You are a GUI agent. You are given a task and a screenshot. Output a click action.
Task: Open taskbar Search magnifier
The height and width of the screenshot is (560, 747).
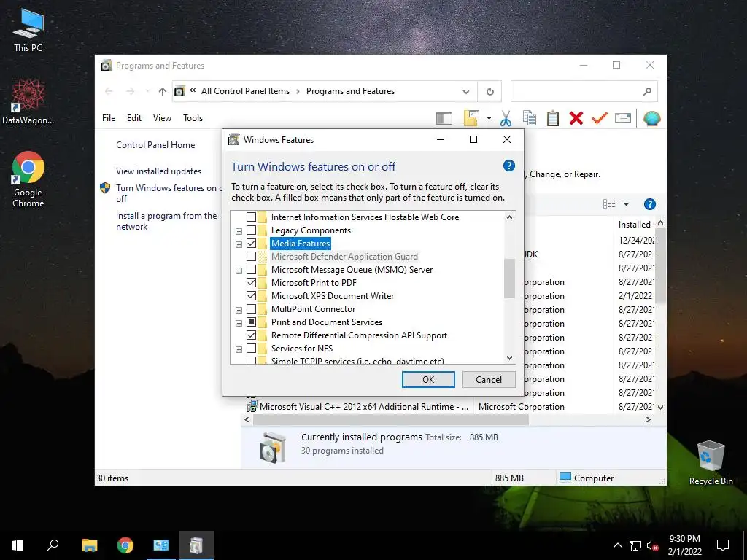pyautogui.click(x=53, y=545)
